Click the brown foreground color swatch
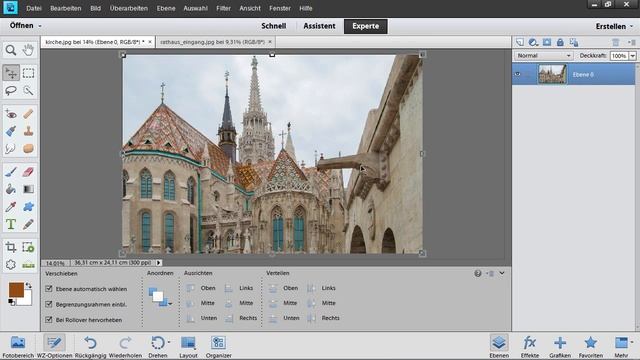The width and height of the screenshot is (640, 360). tap(16, 290)
